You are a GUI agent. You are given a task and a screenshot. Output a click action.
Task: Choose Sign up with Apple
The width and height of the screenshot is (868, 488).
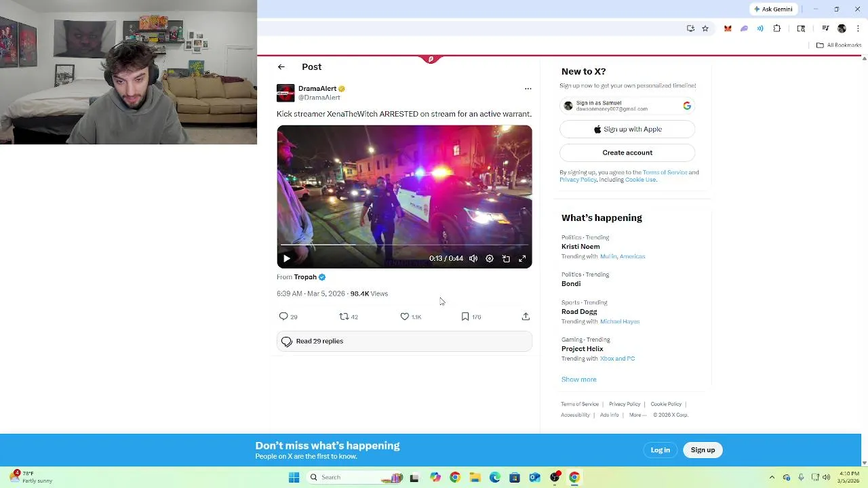[627, 129]
